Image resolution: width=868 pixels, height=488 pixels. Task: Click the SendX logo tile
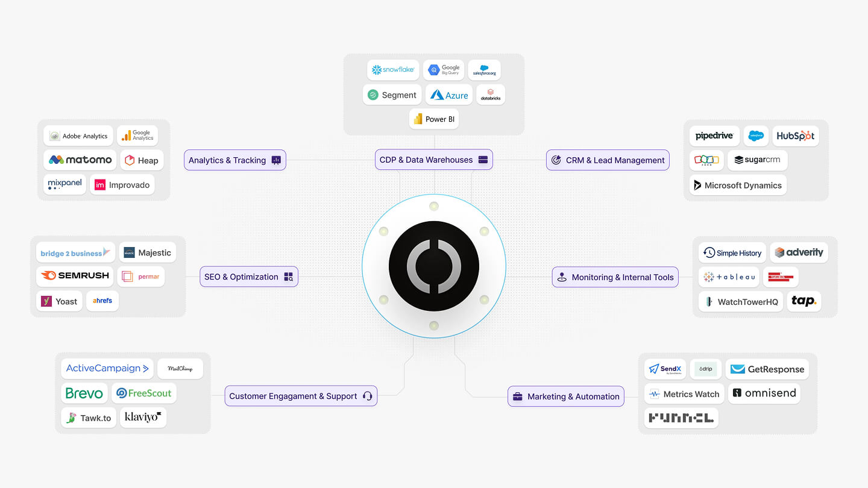(665, 369)
